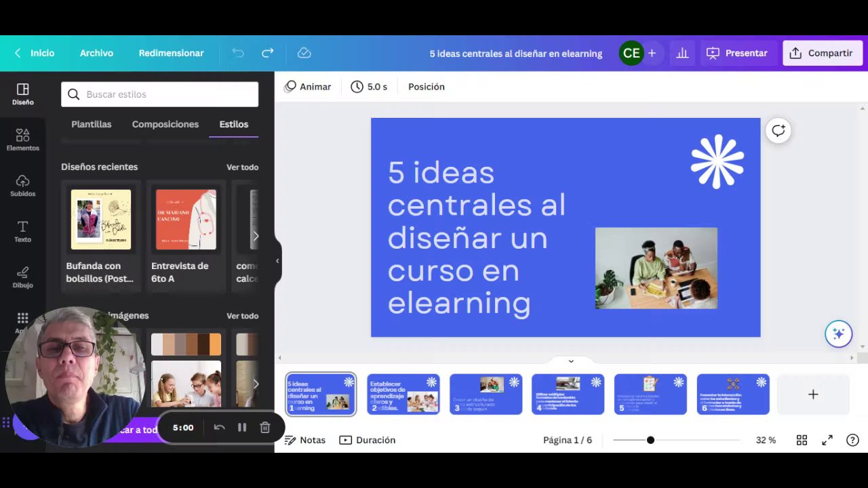Open the magic assistant sparkle button
The image size is (868, 488).
click(x=838, y=333)
